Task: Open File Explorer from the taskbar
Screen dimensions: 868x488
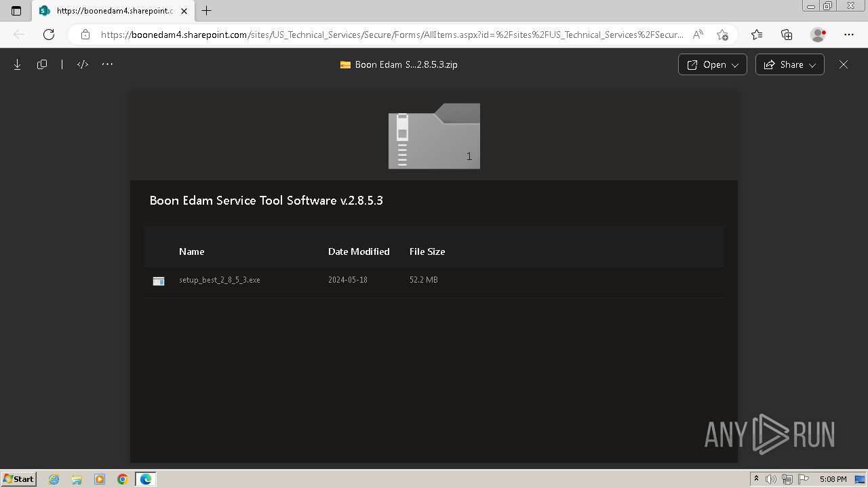Action: (x=77, y=479)
